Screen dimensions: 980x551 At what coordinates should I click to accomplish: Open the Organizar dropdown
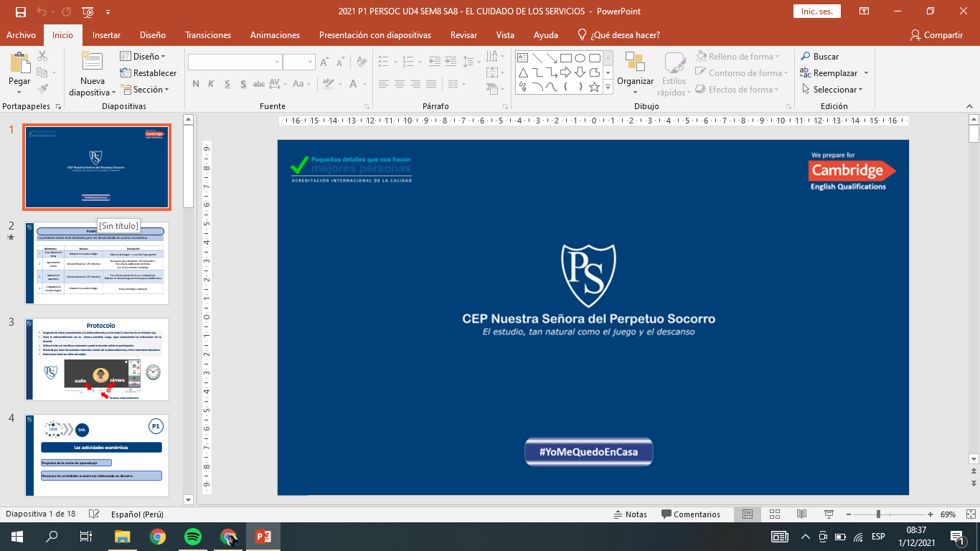click(635, 82)
